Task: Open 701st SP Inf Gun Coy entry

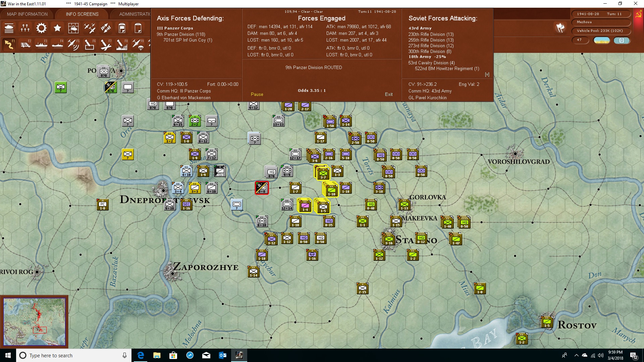Action: coord(187,40)
